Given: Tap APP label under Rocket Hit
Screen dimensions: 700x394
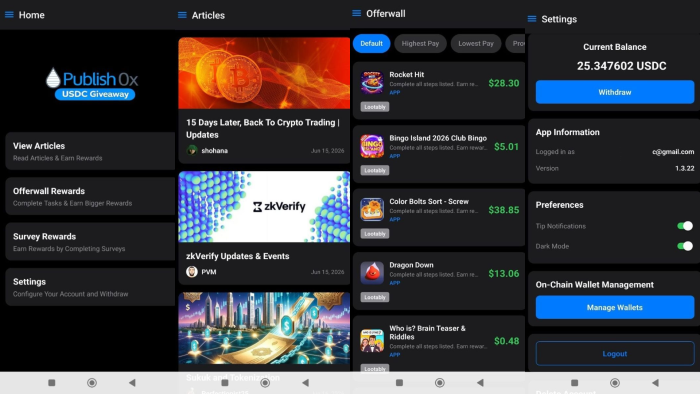Looking at the screenshot, I should tap(395, 92).
